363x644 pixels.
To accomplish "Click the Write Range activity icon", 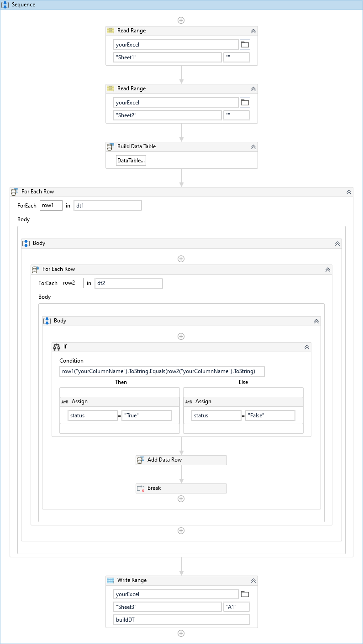I will pyautogui.click(x=110, y=581).
